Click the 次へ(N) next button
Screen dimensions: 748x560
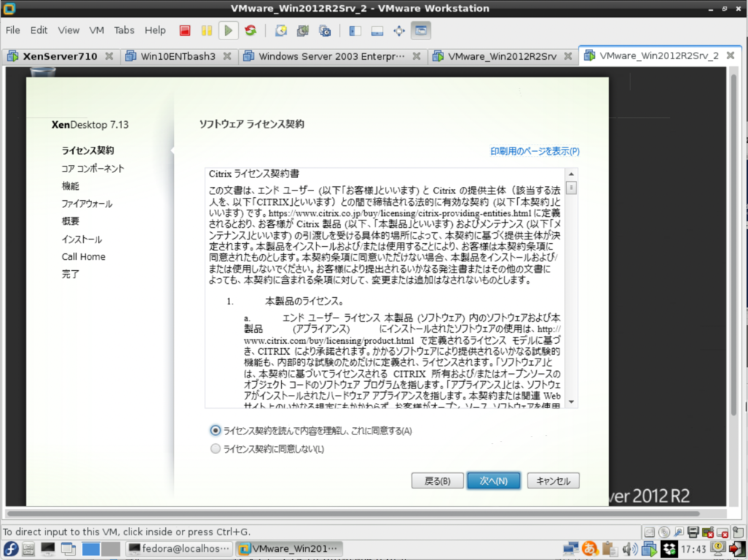(494, 481)
